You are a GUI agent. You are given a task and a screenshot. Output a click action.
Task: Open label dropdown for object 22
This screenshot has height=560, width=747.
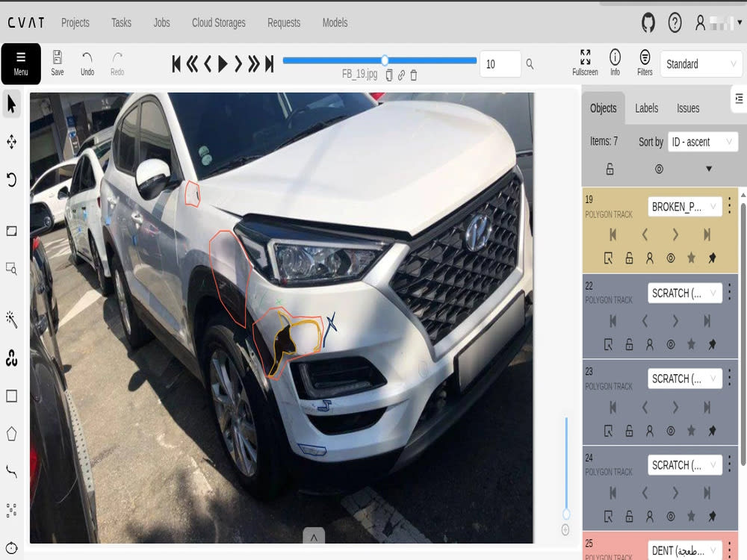pos(684,293)
